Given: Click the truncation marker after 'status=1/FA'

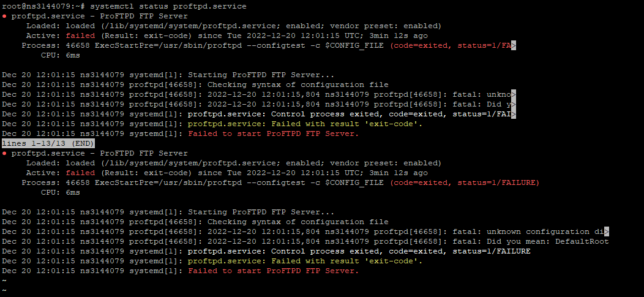Looking at the screenshot, I should (x=513, y=45).
